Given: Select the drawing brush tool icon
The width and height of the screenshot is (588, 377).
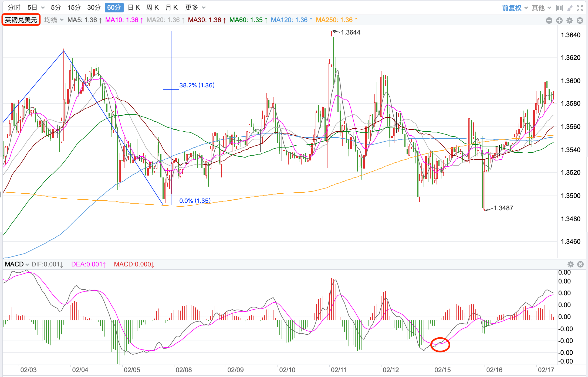Looking at the screenshot, I should 569,8.
